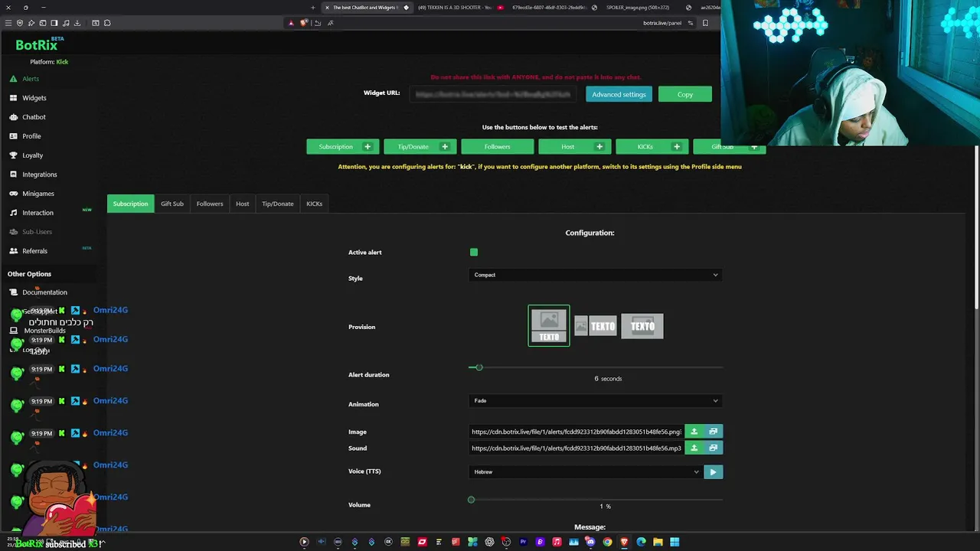Select the image-above-text Provision layout

tap(549, 326)
